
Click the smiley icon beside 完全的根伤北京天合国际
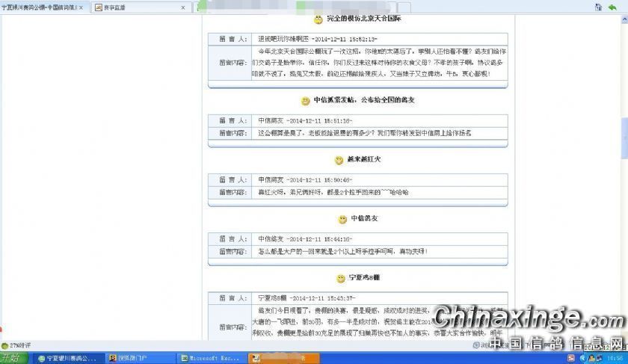coord(318,19)
